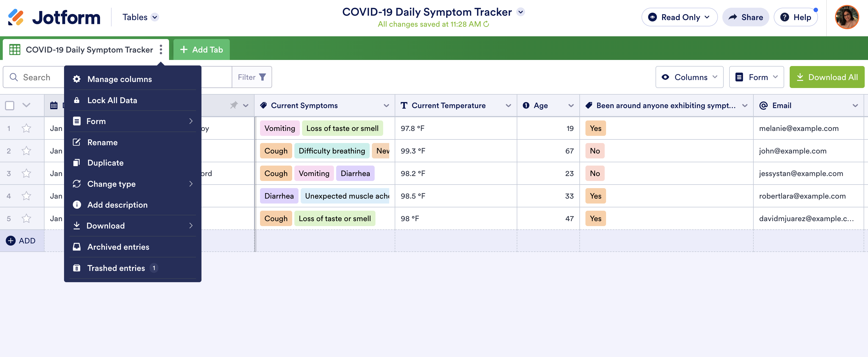
Task: Click the Download All button
Action: 827,77
